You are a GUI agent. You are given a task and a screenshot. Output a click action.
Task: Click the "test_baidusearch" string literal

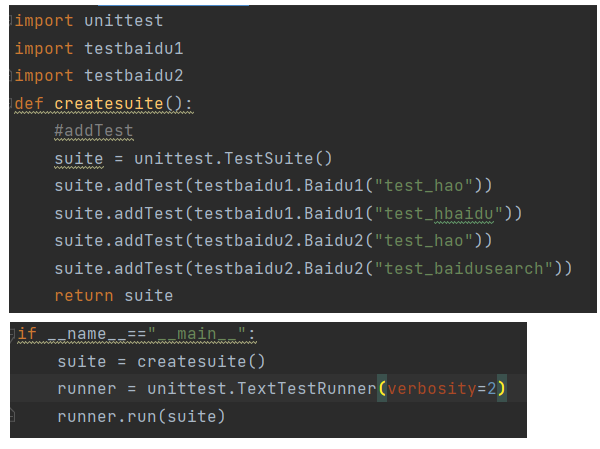tap(463, 268)
